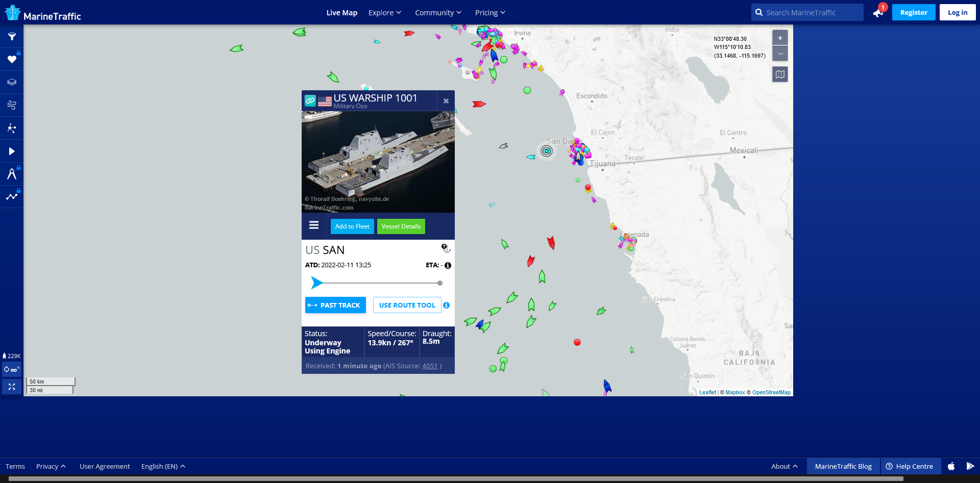Click the selected warship target marker

click(547, 151)
